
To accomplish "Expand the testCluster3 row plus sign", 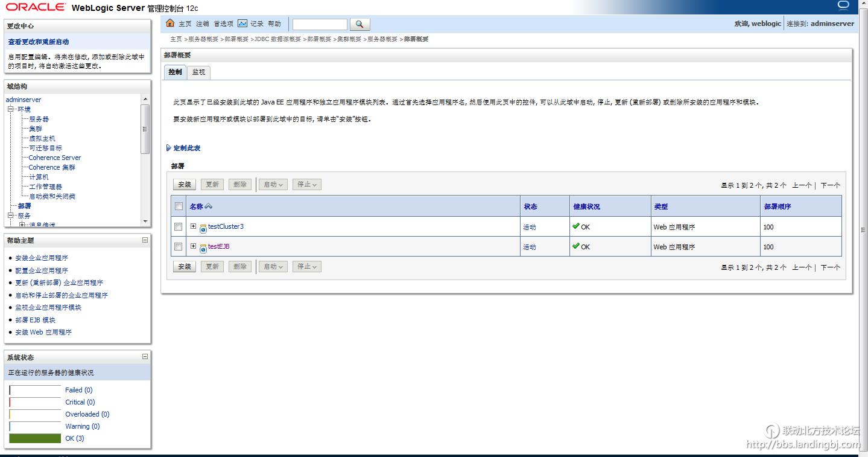I will [194, 226].
